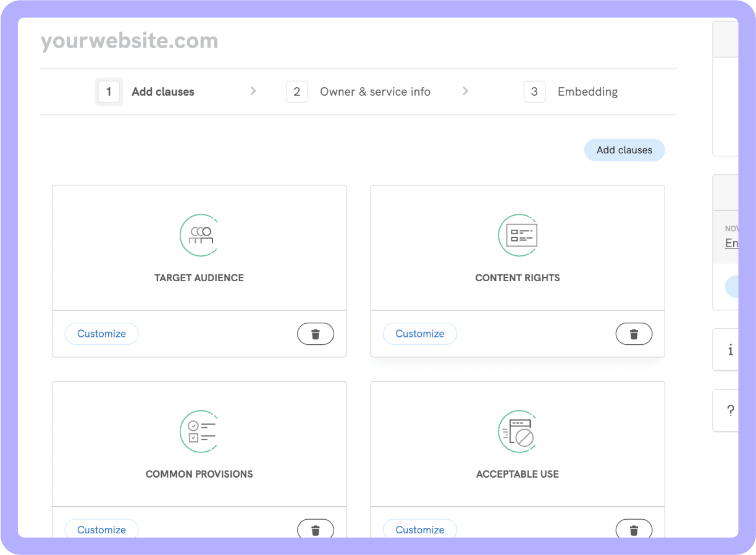Viewport: 756px width, 555px height.
Task: Switch to Owner & service info step
Action: point(359,91)
